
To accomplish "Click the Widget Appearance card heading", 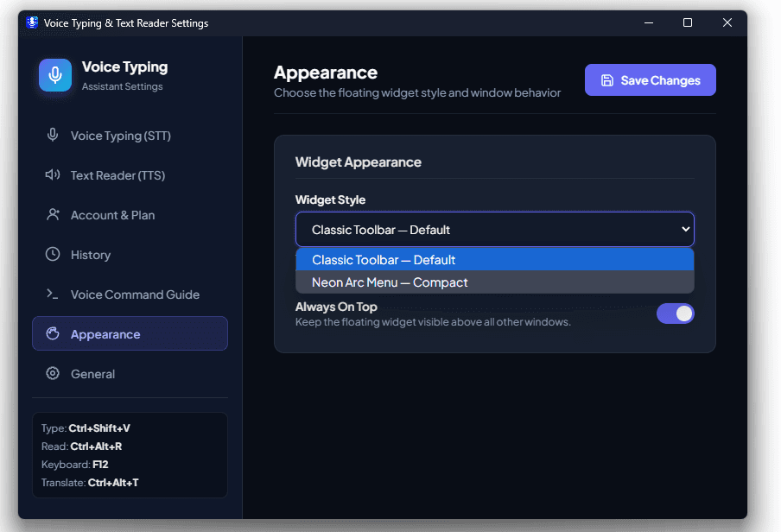I will [359, 161].
